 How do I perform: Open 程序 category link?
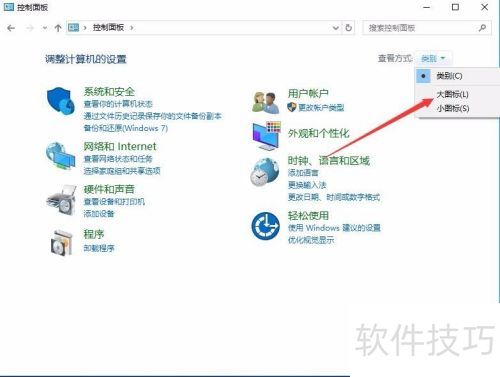pos(94,234)
